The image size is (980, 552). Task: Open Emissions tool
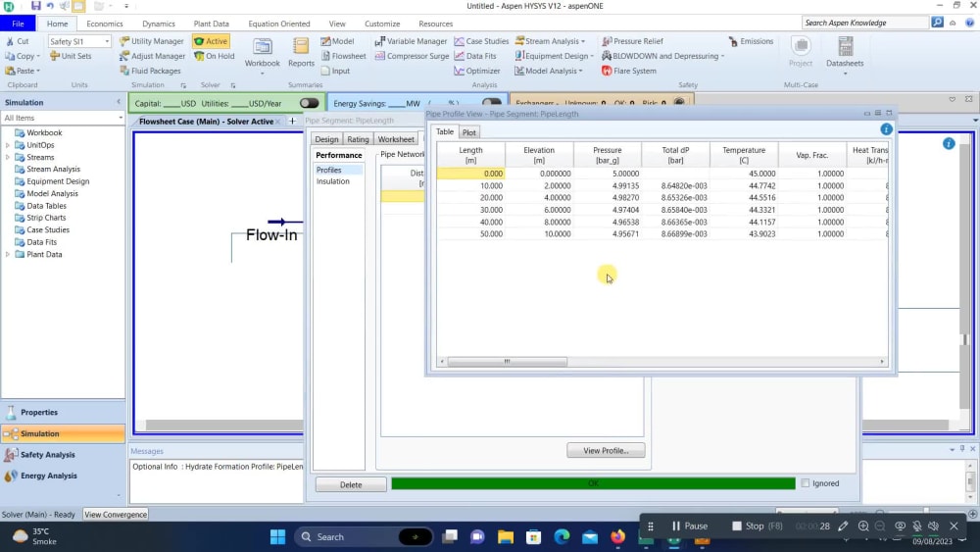pos(751,41)
